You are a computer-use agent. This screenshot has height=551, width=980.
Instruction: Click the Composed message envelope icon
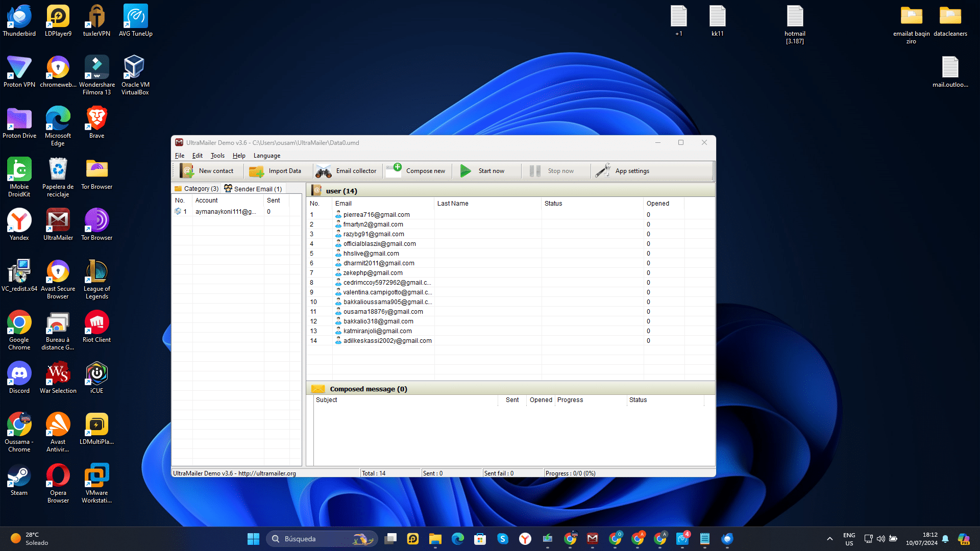318,389
